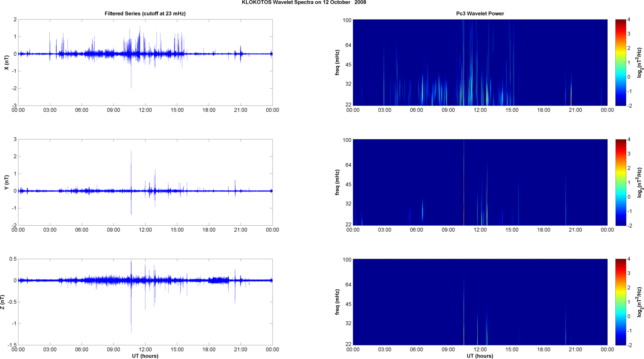Select the X (nT) vertical axis label
This screenshot has height=359, width=644.
6,62
